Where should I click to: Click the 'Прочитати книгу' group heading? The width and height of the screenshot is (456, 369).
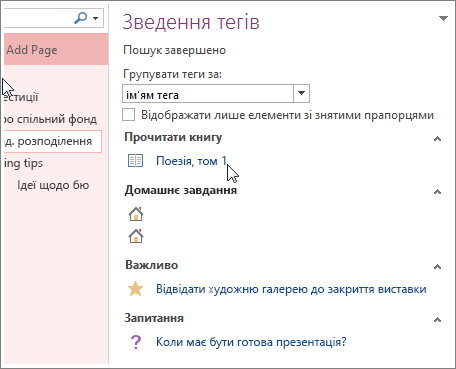point(173,137)
